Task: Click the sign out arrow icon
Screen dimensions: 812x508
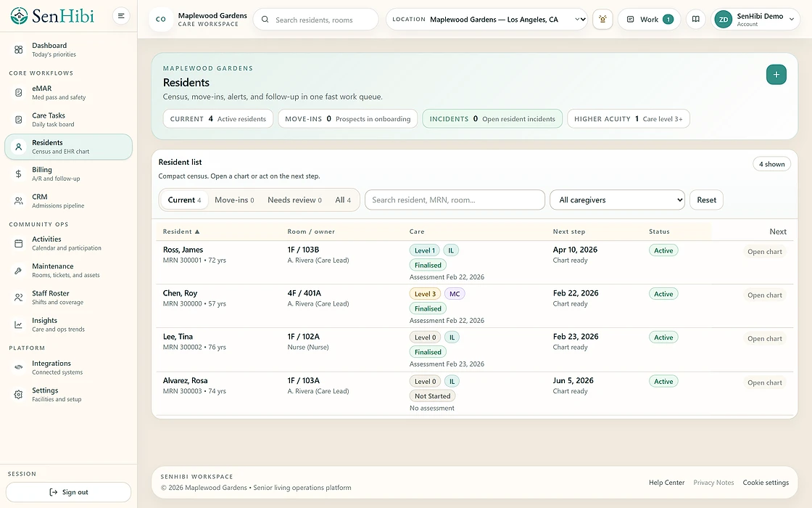Action: (x=54, y=492)
